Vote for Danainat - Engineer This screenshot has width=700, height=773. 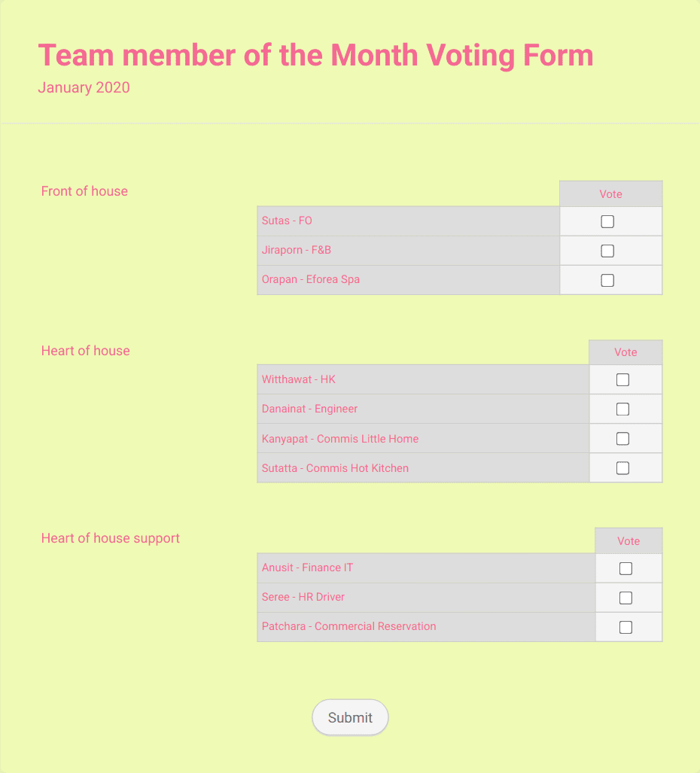622,409
